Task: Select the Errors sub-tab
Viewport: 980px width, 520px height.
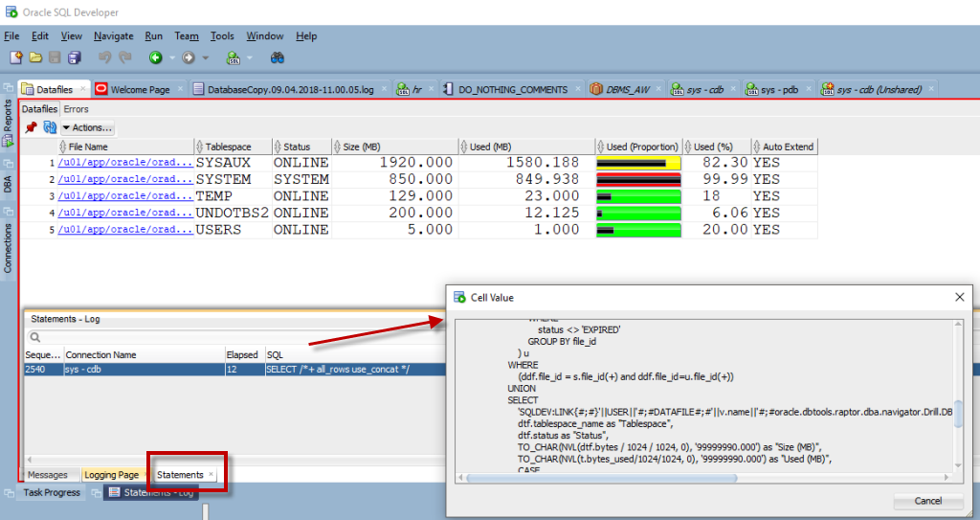Action: 76,109
